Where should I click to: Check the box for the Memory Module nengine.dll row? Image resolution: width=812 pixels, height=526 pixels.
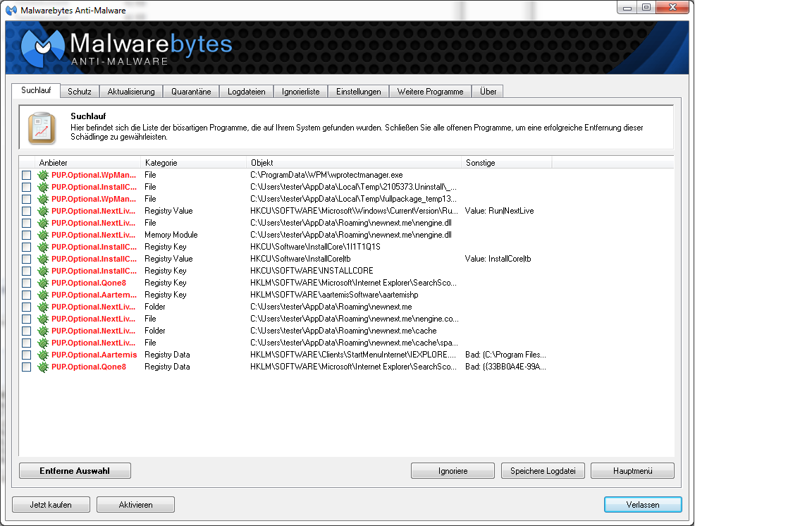(x=26, y=235)
